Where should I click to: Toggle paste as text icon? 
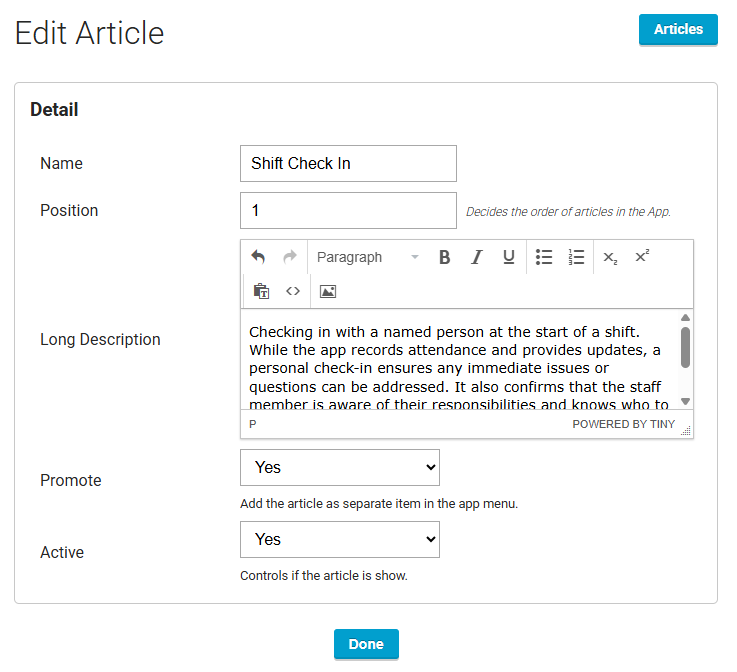coord(261,291)
